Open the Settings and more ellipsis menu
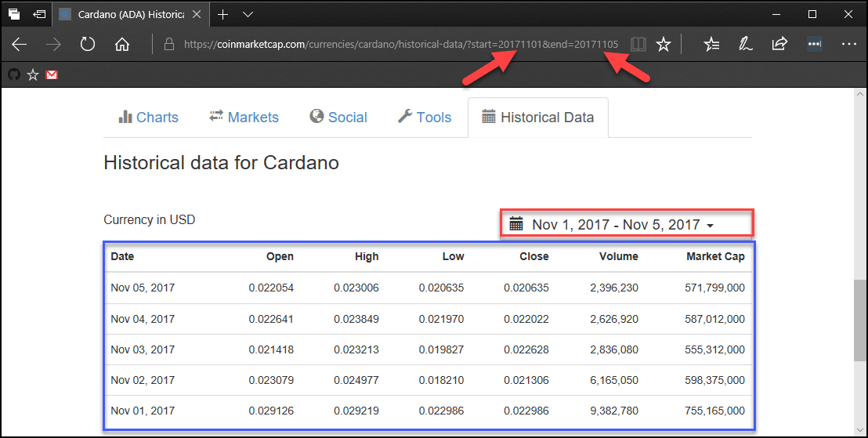Viewport: 868px width, 438px height. pyautogui.click(x=848, y=45)
